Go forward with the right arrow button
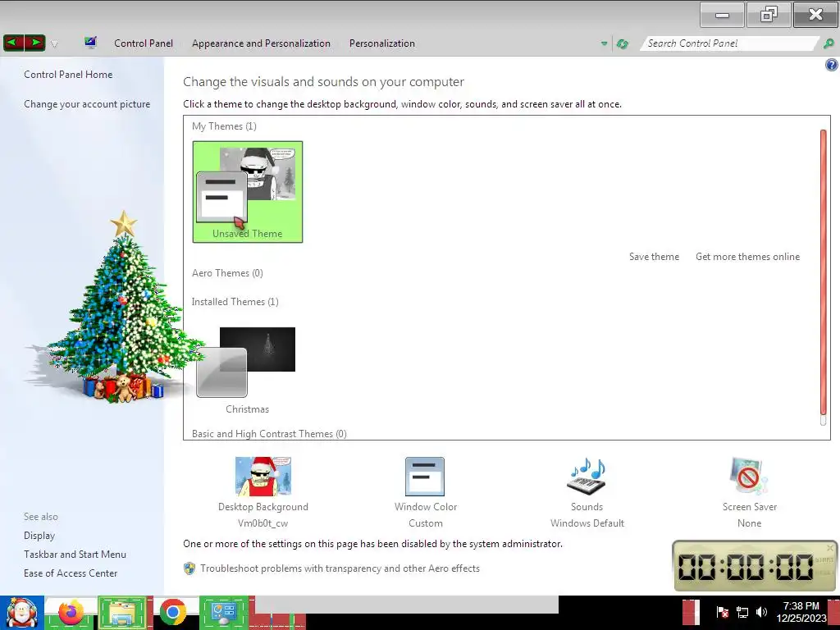This screenshot has height=630, width=840. point(34,43)
